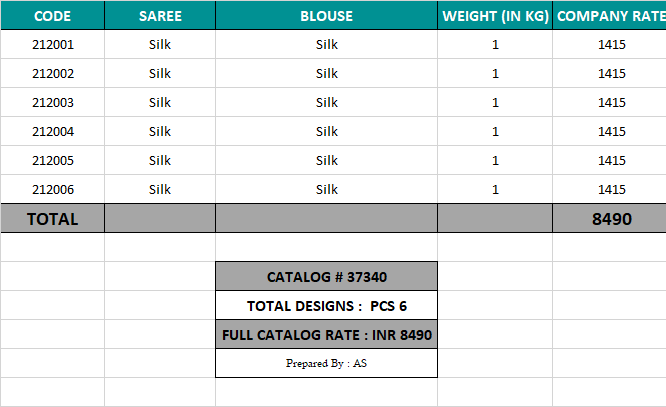This screenshot has height=407, width=666.
Task: Select Saree cell Silk for code 212002
Action: [x=160, y=74]
